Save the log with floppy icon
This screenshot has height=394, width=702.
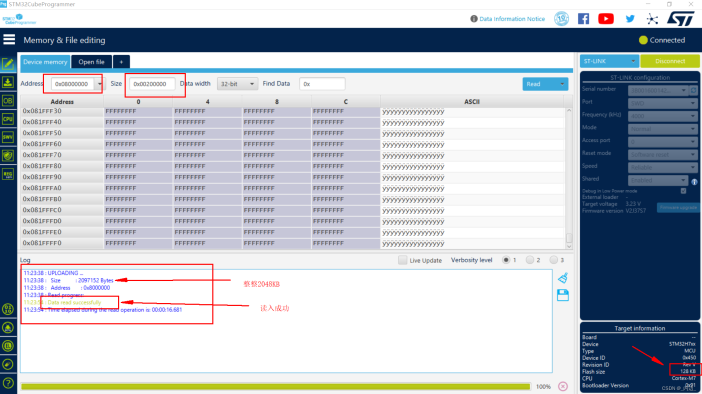pyautogui.click(x=563, y=295)
